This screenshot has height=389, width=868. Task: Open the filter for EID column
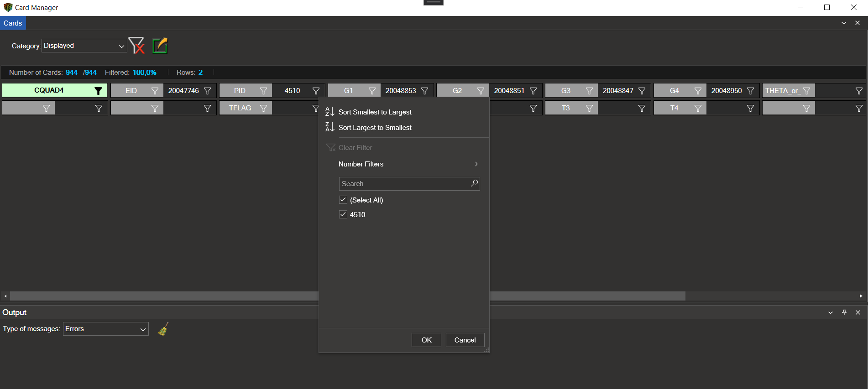pyautogui.click(x=155, y=91)
